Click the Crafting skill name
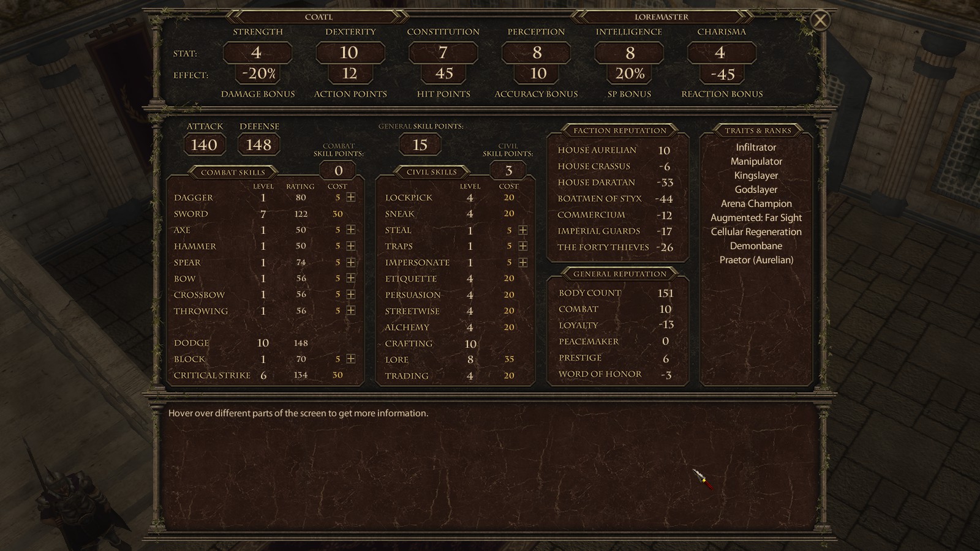980x551 pixels. (x=409, y=343)
